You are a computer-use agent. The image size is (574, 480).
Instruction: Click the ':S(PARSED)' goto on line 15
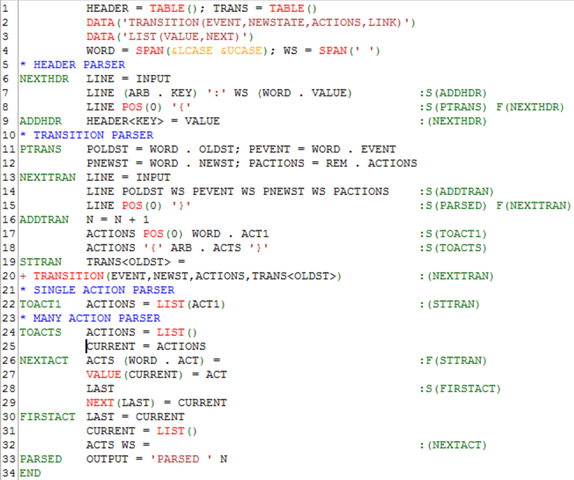tap(453, 206)
